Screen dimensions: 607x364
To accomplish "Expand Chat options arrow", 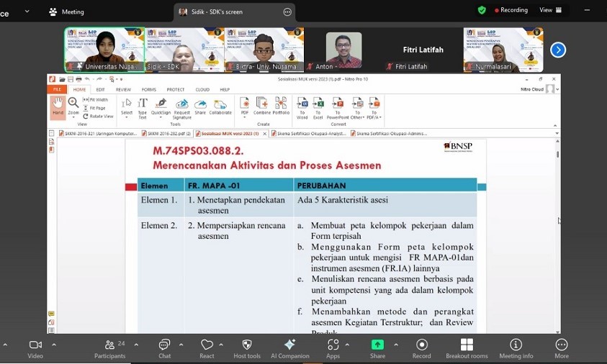I will tap(181, 345).
